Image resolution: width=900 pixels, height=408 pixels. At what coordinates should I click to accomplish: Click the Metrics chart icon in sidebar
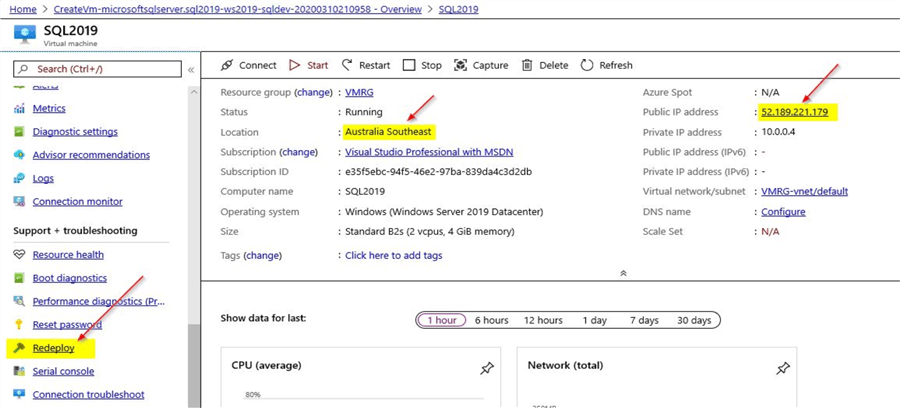pos(20,108)
